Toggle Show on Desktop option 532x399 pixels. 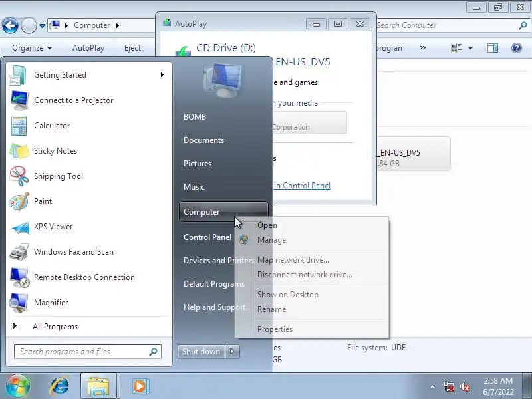click(x=312, y=295)
